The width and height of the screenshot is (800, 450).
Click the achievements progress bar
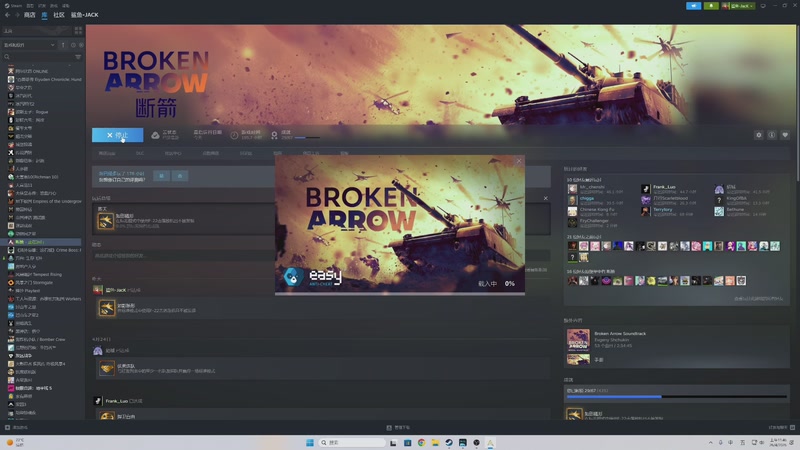pos(677,396)
